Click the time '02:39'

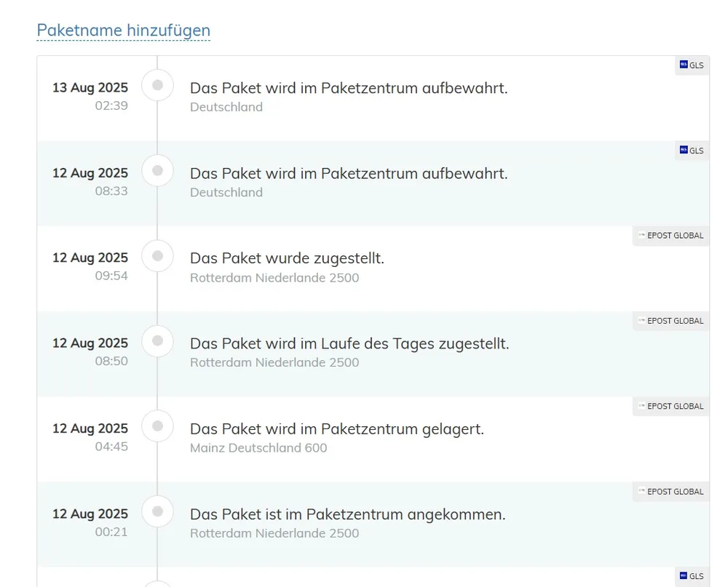coord(111,105)
